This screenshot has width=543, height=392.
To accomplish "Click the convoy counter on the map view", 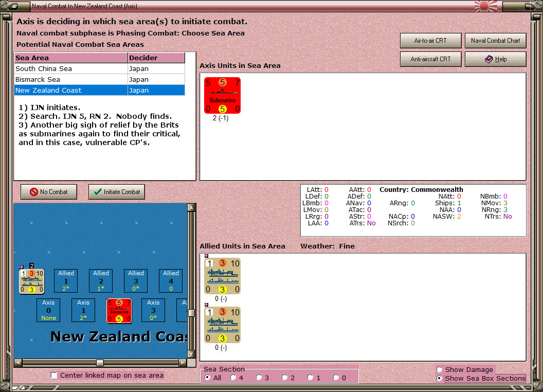I will [31, 281].
